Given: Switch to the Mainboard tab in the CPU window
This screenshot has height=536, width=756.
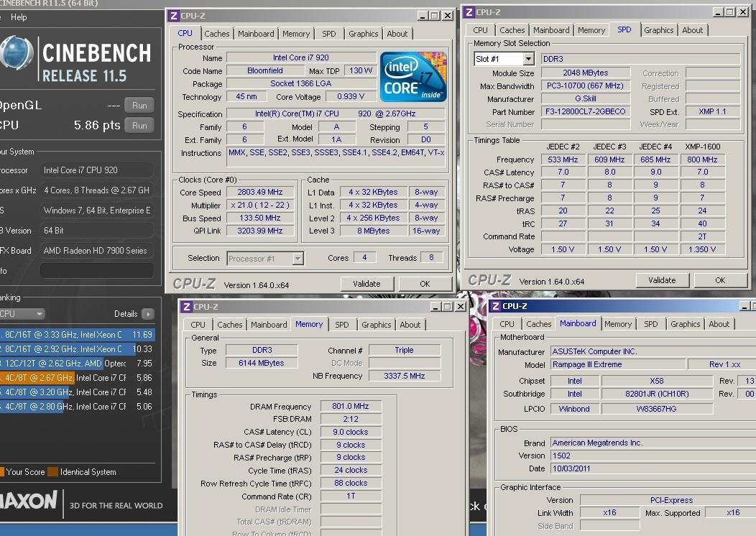Looking at the screenshot, I should [x=256, y=34].
